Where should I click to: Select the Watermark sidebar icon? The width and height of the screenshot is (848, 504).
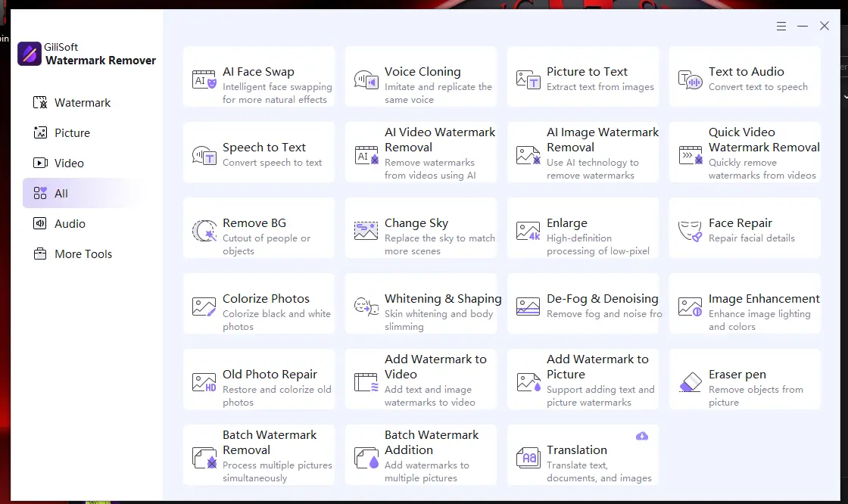coord(40,102)
